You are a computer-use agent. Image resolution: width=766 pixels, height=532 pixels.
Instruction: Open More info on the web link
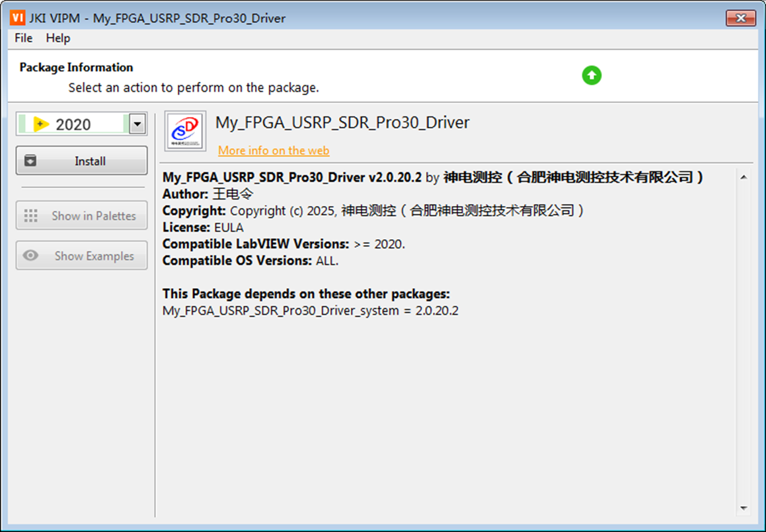(274, 151)
